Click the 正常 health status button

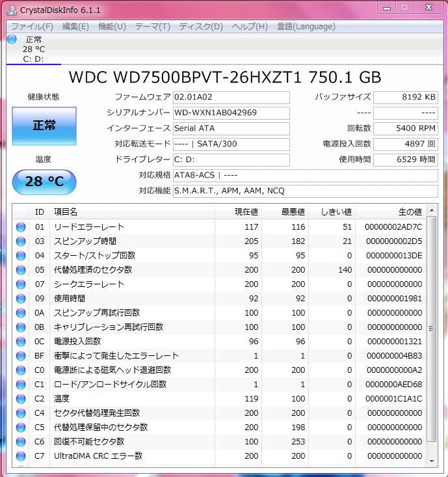(x=44, y=126)
